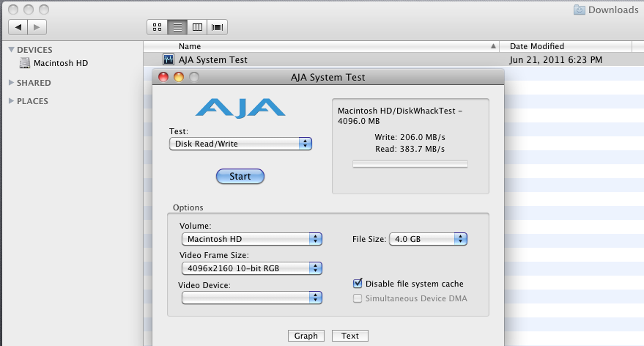Screen dimensions: 644x346
Task: Click the Write: 206.0 MB/s result
Action: (410, 137)
